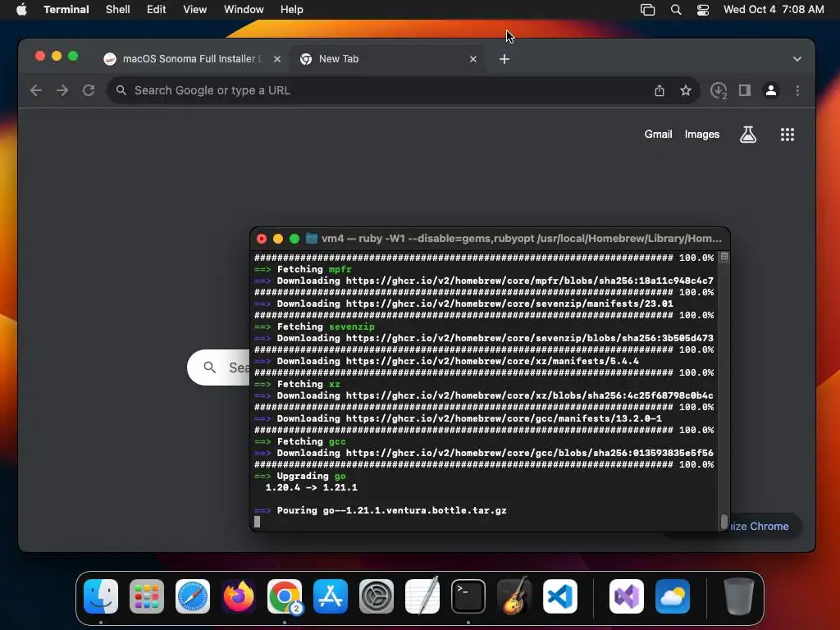
Task: Click the clock showing Wed Oct 4 7:08 AM
Action: pos(774,10)
